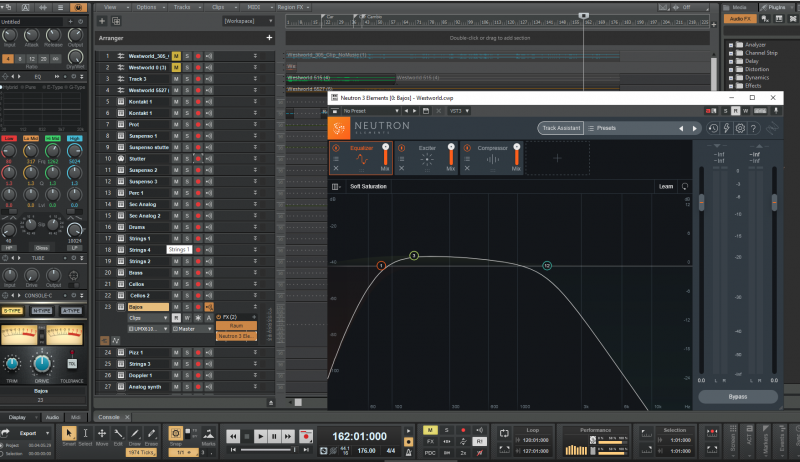The width and height of the screenshot is (800, 462).
Task: Open the Bajos track output Master dropdown
Action: (192, 329)
